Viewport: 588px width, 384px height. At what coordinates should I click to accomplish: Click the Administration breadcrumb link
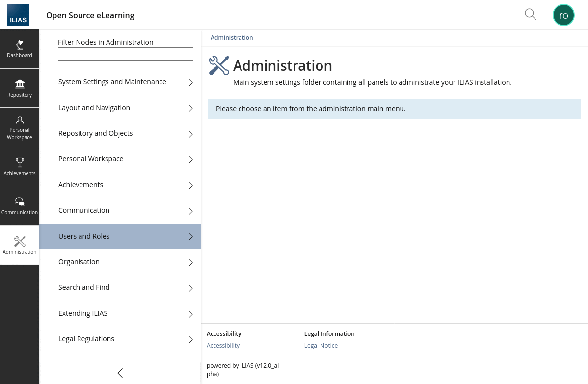point(232,38)
